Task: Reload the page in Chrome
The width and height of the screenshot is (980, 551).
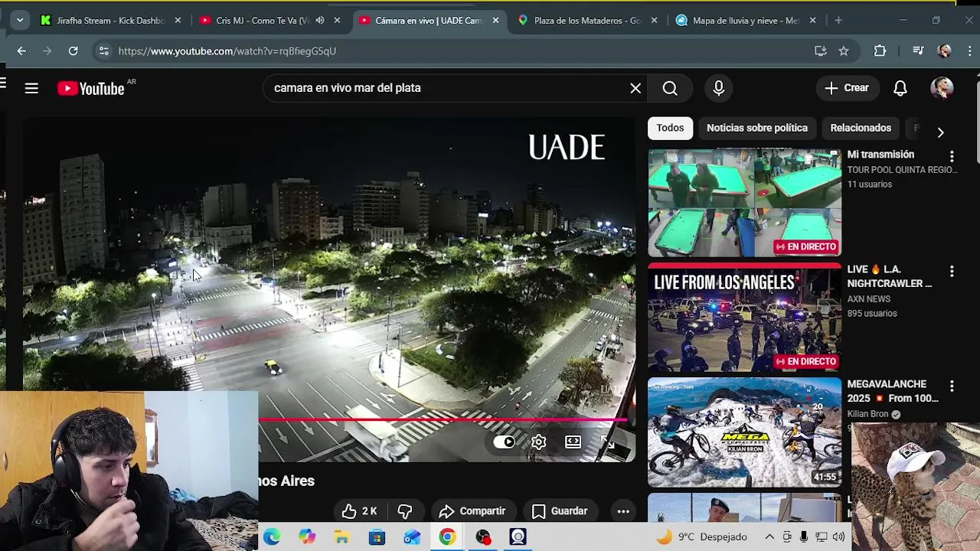Action: point(73,51)
